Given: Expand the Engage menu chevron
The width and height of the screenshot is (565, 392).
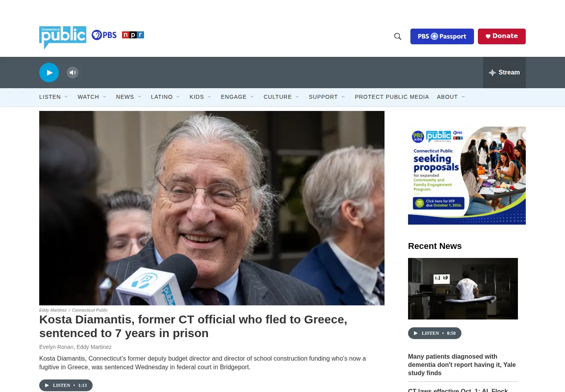Looking at the screenshot, I should [252, 97].
